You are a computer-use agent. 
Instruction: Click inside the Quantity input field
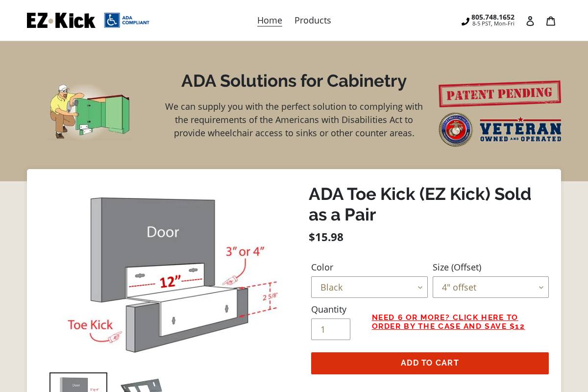pyautogui.click(x=331, y=329)
